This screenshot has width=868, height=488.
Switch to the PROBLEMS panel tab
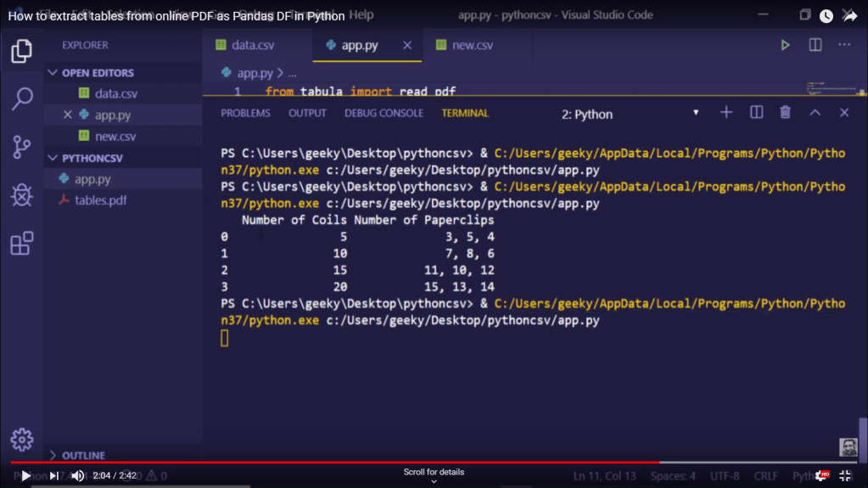tap(245, 113)
